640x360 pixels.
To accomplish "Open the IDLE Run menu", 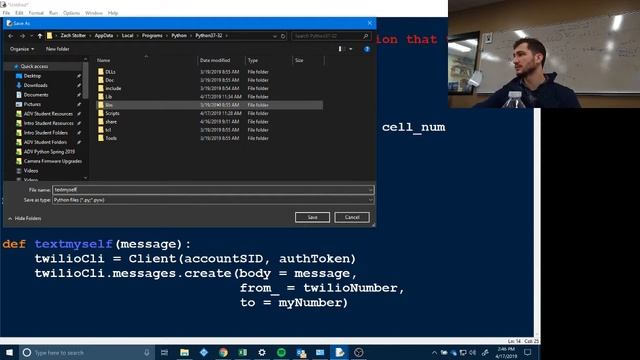I will tap(53, 13).
